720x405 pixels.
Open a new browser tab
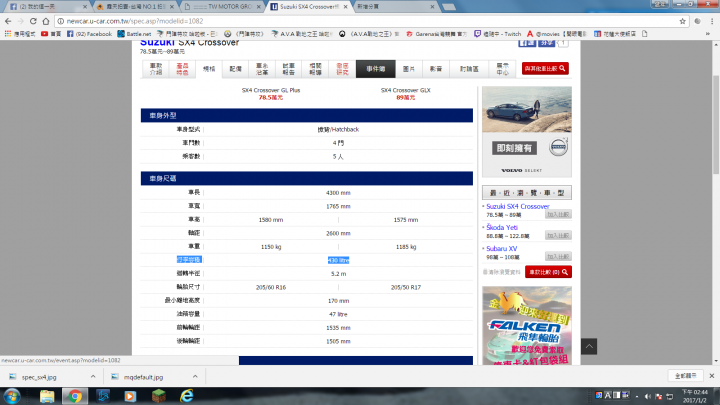449,7
